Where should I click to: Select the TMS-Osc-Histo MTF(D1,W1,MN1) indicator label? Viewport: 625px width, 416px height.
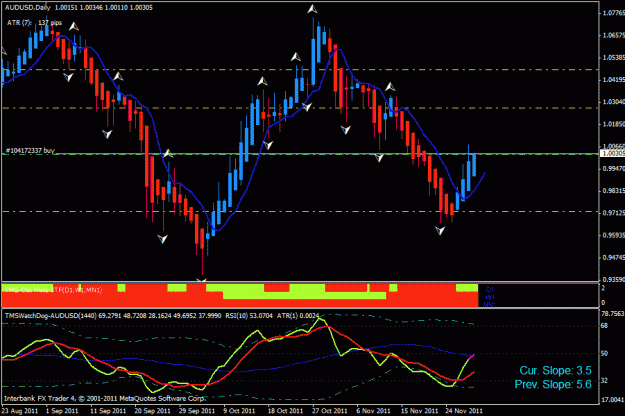coord(53,290)
